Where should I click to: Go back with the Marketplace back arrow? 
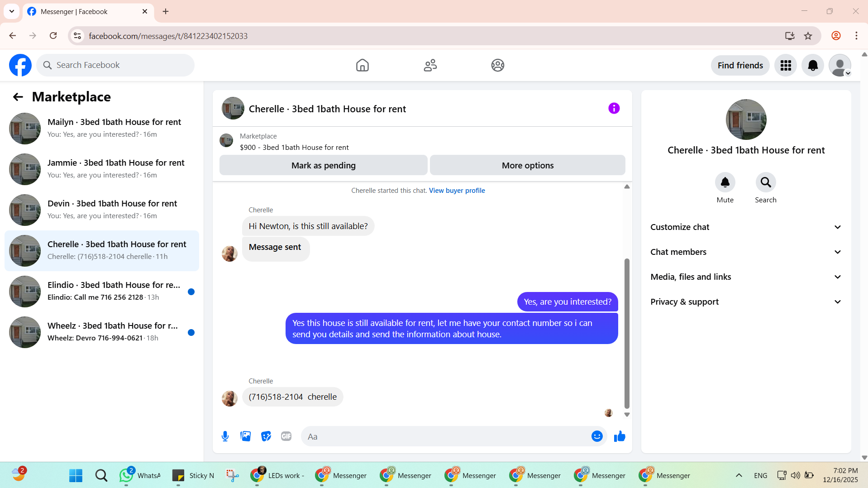18,97
